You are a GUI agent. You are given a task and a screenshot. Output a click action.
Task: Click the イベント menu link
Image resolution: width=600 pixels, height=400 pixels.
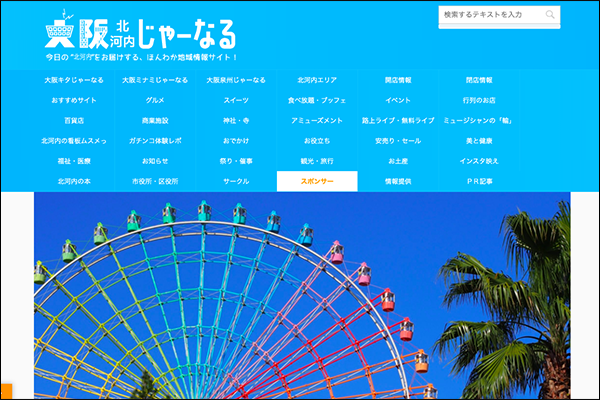coord(398,101)
